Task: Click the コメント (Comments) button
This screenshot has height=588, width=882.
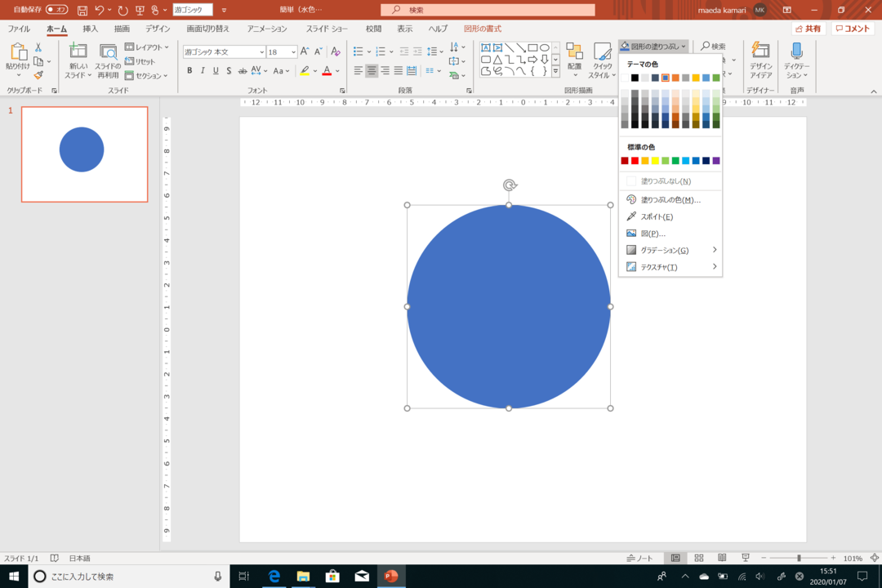Action: (852, 29)
